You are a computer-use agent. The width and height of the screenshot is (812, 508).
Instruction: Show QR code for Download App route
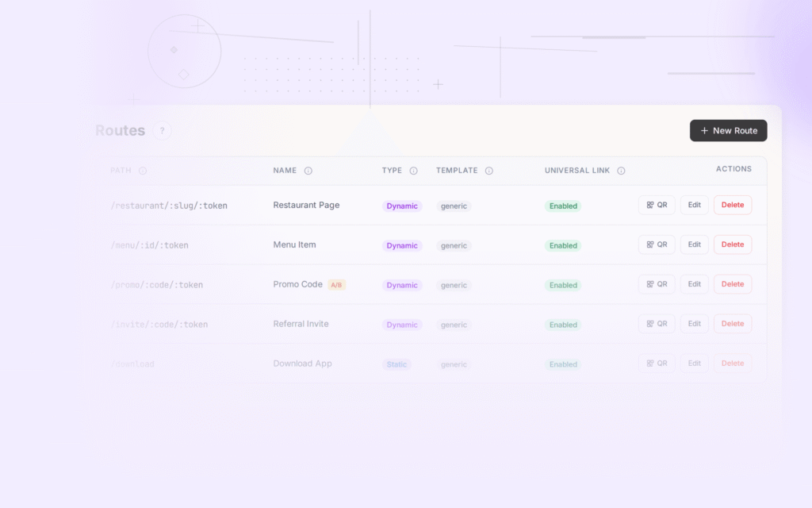(656, 363)
